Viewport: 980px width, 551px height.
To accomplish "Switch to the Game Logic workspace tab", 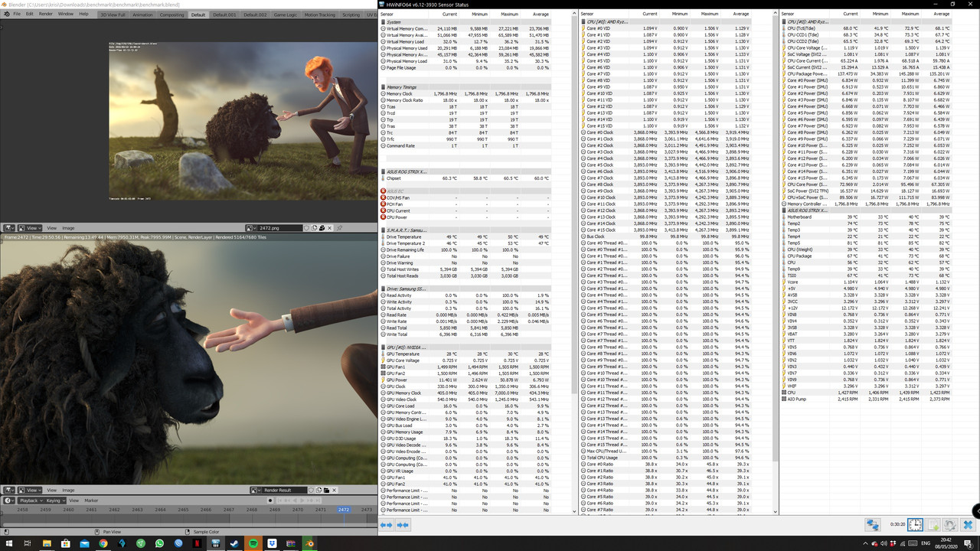I will pyautogui.click(x=286, y=15).
